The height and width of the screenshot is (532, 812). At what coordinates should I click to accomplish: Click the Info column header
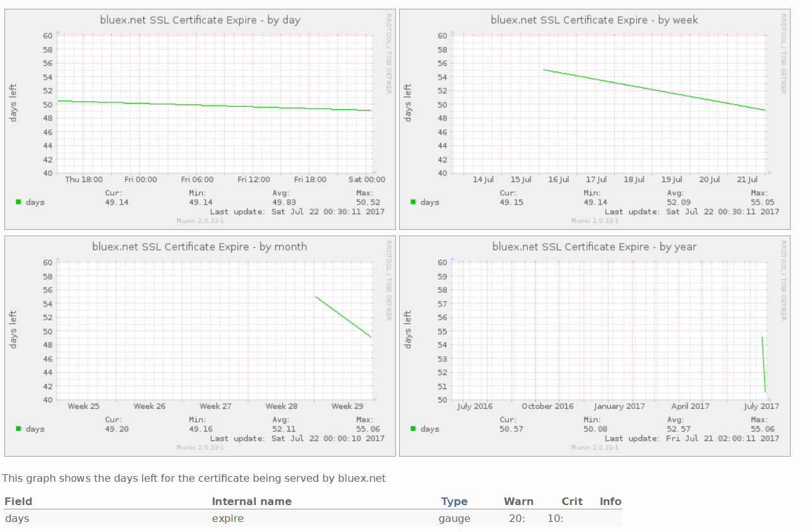(x=610, y=501)
